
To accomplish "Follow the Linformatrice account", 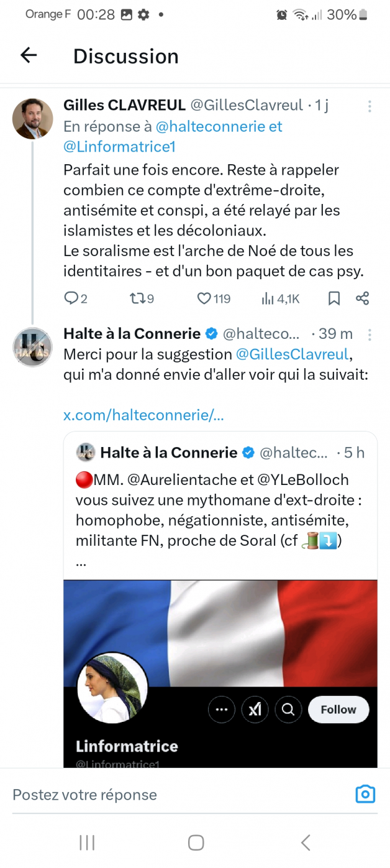I will (338, 709).
